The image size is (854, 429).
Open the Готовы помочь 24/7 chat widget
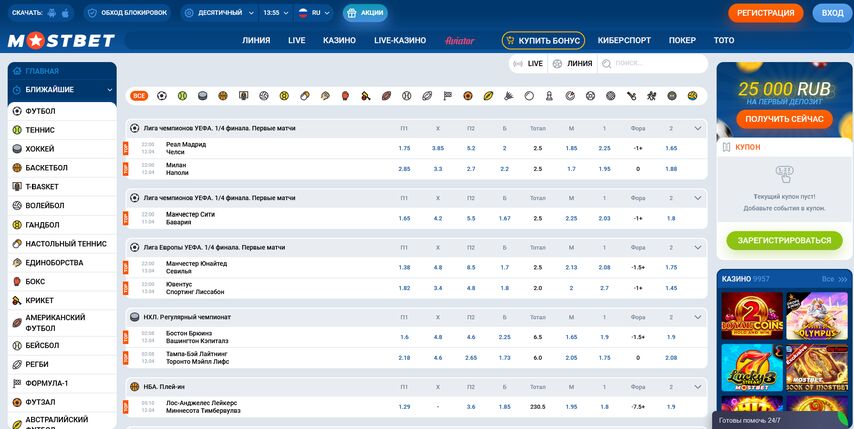[783, 420]
